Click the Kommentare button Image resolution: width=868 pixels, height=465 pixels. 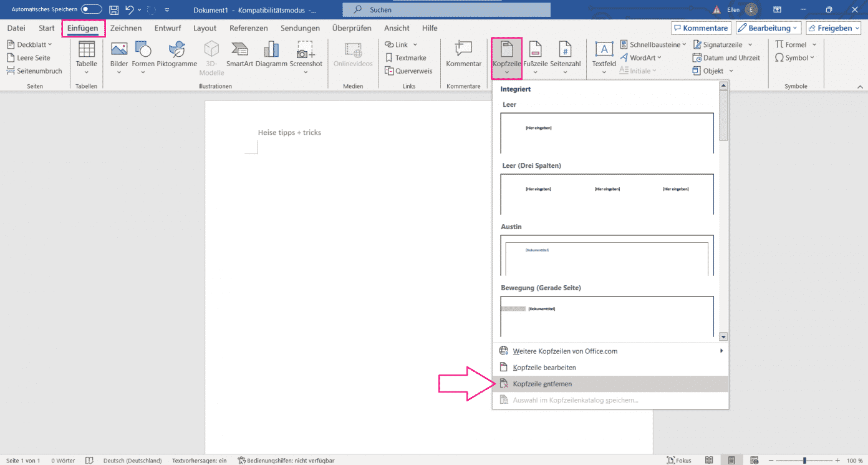(700, 28)
